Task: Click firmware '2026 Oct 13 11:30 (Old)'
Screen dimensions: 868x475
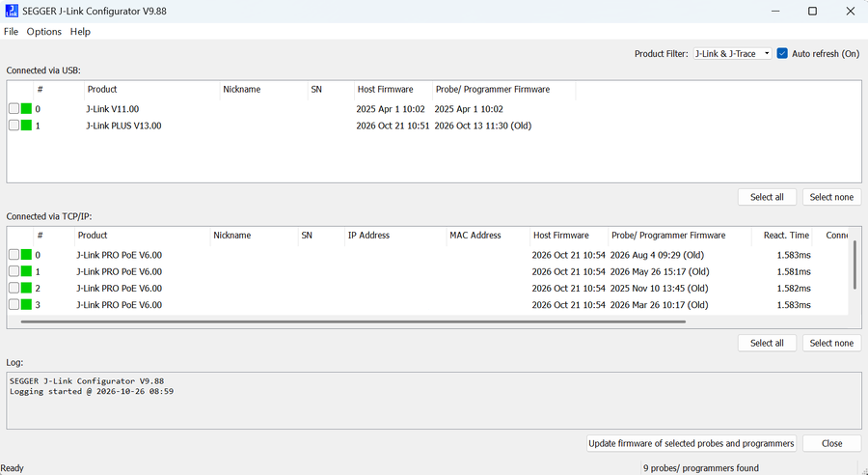Action: [x=483, y=126]
